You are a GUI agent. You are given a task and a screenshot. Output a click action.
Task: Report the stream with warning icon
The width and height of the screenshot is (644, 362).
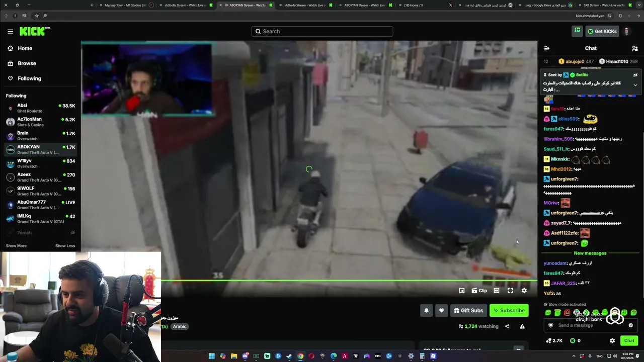pos(522,326)
